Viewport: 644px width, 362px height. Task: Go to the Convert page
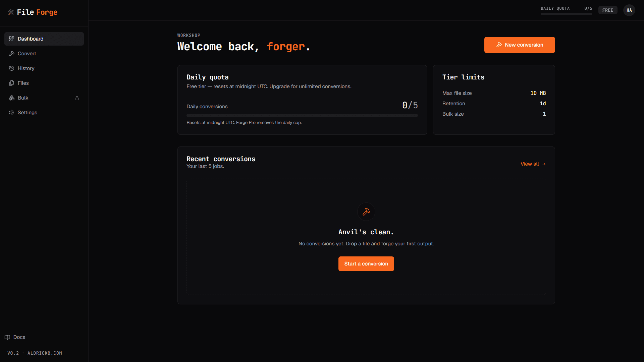coord(44,54)
